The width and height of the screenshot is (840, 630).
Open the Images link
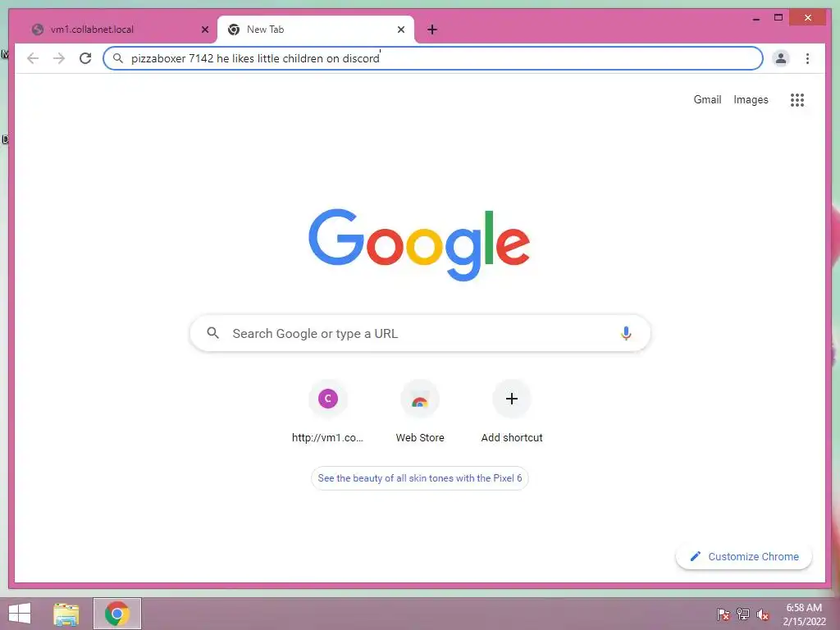(x=751, y=99)
